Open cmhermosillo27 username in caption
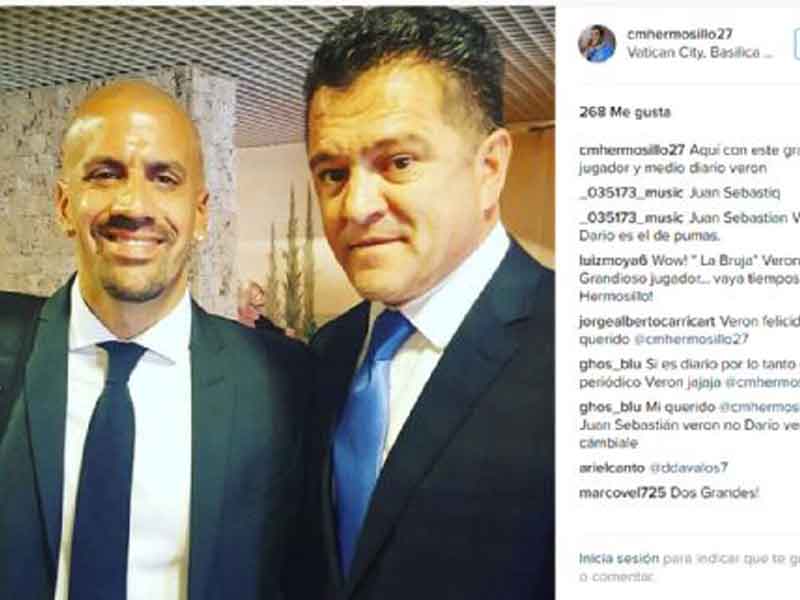The width and height of the screenshot is (800, 600). click(632, 151)
